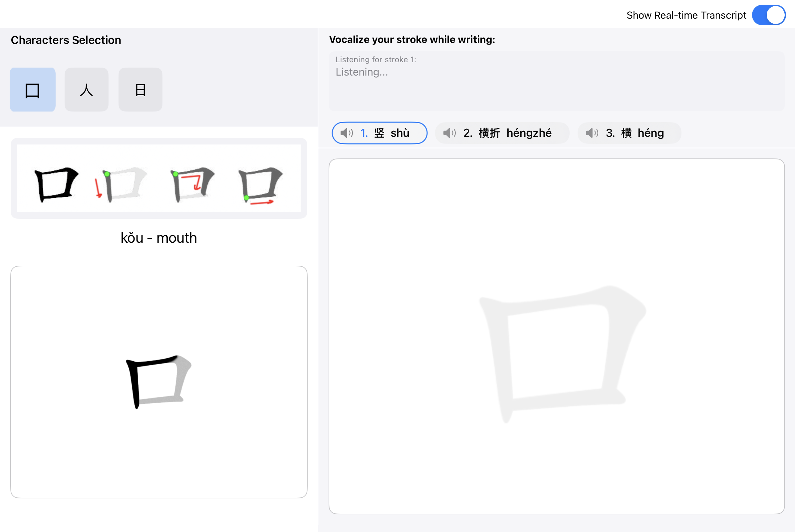
Task: Select the 人 character button
Action: 87,90
